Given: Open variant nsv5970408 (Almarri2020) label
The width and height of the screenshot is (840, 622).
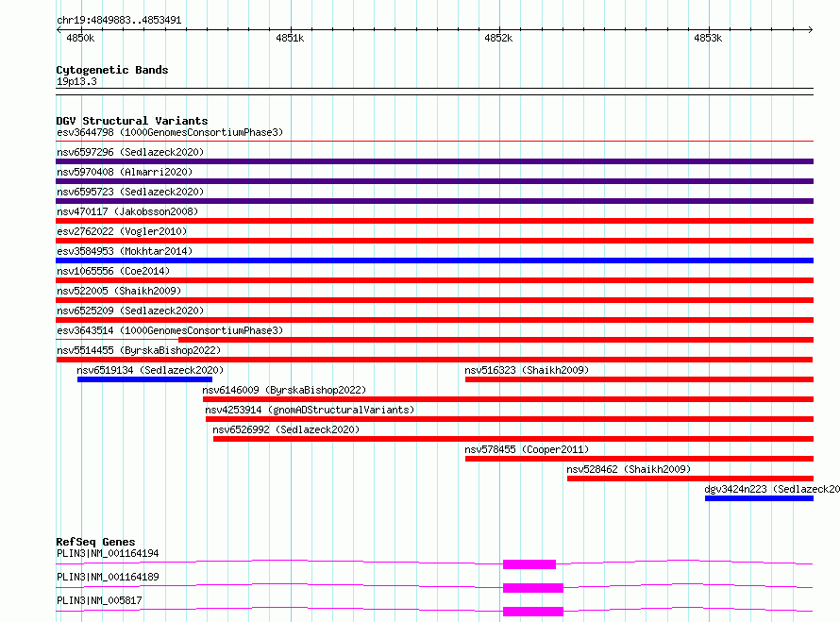Looking at the screenshot, I should [125, 172].
